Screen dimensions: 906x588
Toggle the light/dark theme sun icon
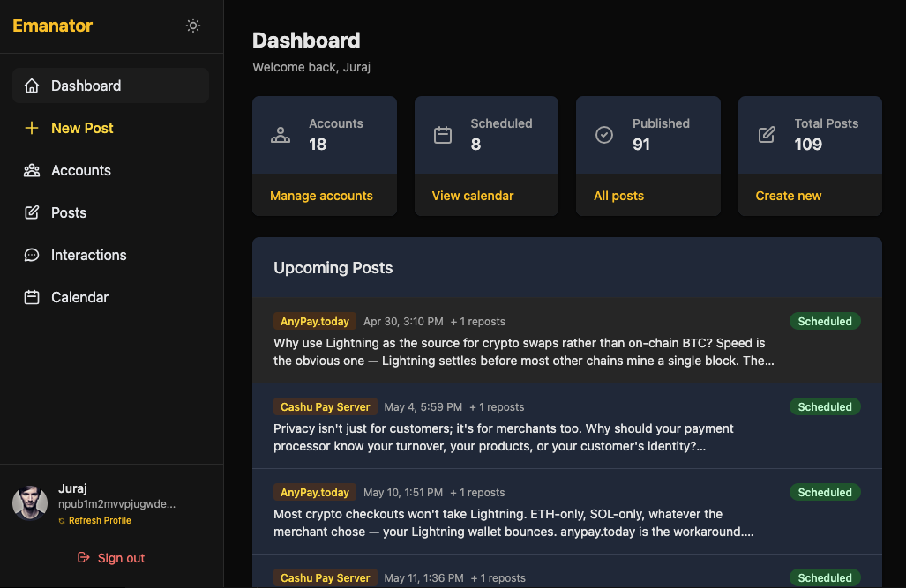pyautogui.click(x=193, y=26)
